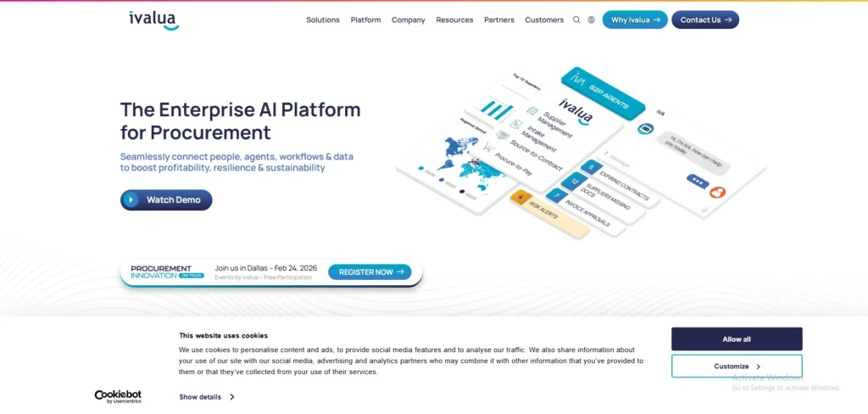Click text Join us in Dallas – Feb 24, 2026
The height and width of the screenshot is (414, 868).
pos(265,268)
